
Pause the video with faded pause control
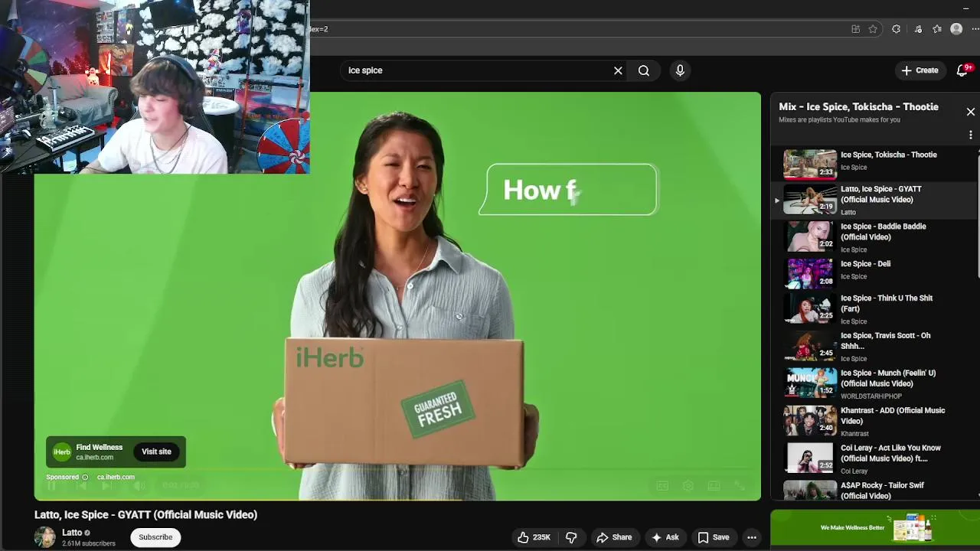52,486
